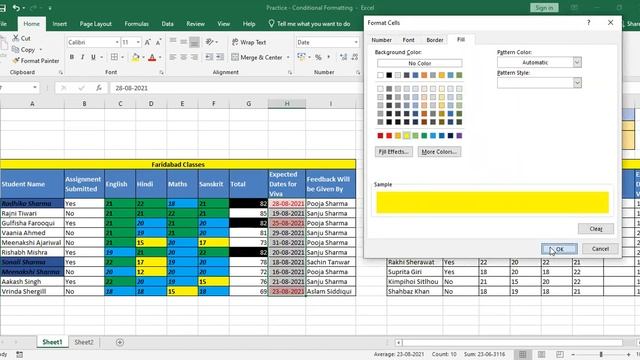Switch to Sheet2 tab
This screenshot has width=640, height=360.
[x=84, y=342]
